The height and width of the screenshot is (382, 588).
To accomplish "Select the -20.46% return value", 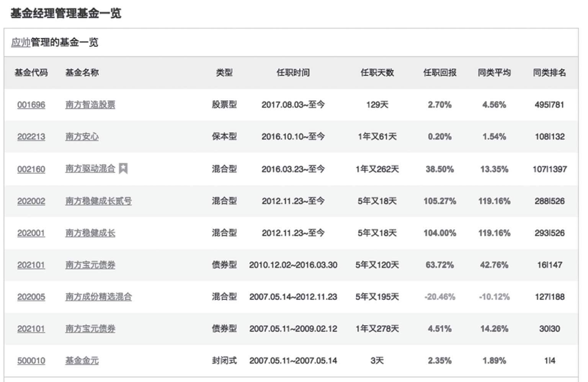I will point(440,297).
